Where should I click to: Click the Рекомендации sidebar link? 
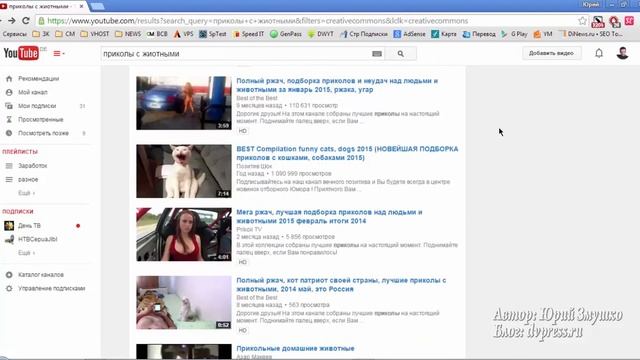tap(38, 78)
